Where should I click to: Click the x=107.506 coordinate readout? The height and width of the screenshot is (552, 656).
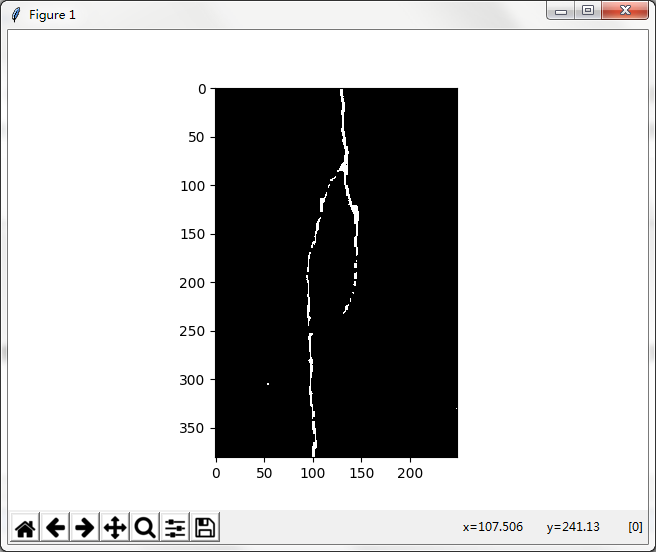tap(493, 526)
